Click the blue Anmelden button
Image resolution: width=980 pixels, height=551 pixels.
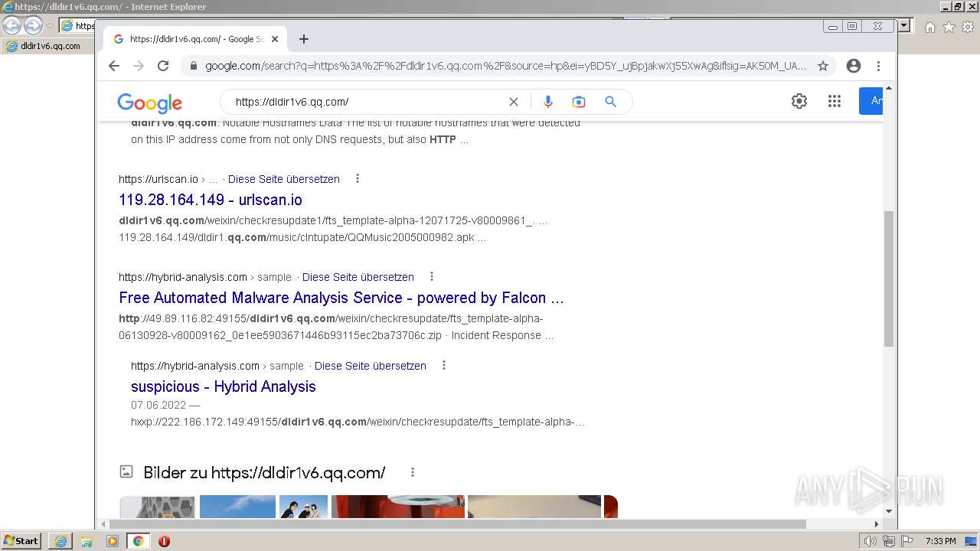[x=871, y=101]
